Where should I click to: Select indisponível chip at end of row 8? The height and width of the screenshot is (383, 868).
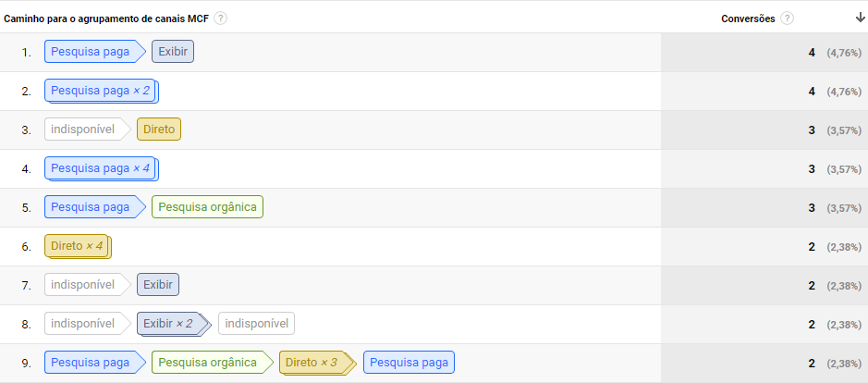pyautogui.click(x=256, y=323)
